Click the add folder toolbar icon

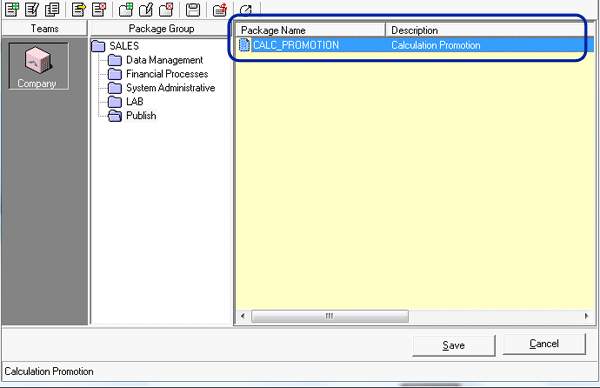tap(126, 10)
